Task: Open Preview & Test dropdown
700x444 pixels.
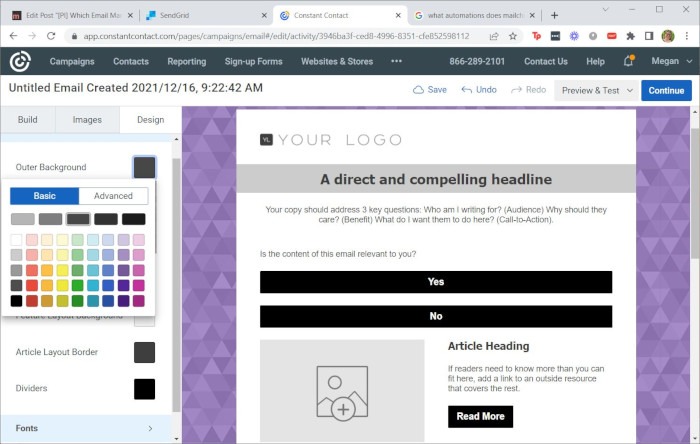Action: (x=597, y=90)
